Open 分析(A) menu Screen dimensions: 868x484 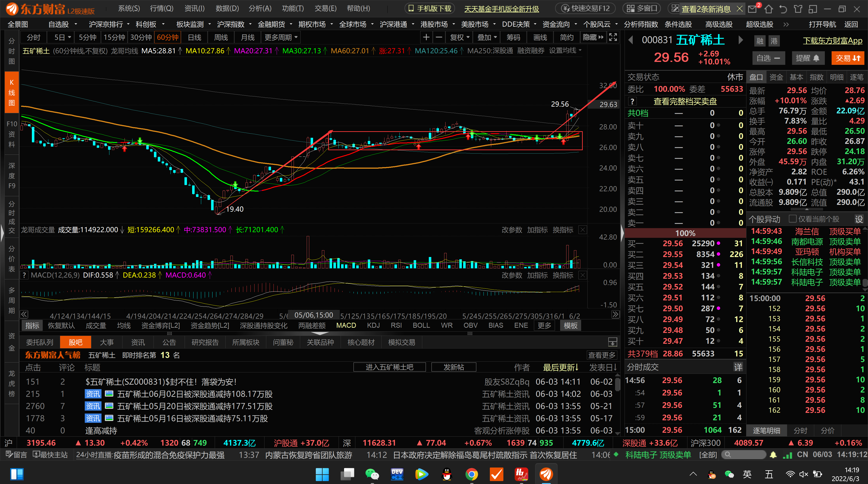click(260, 8)
